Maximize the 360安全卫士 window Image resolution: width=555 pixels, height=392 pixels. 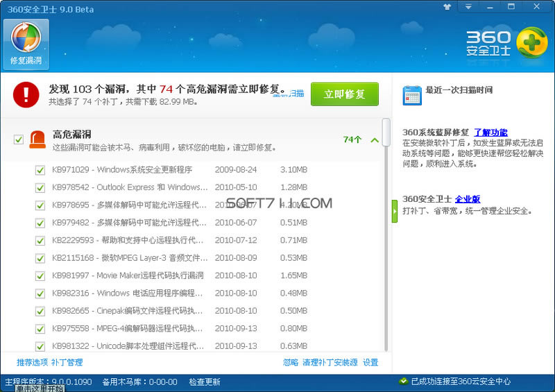(x=511, y=6)
